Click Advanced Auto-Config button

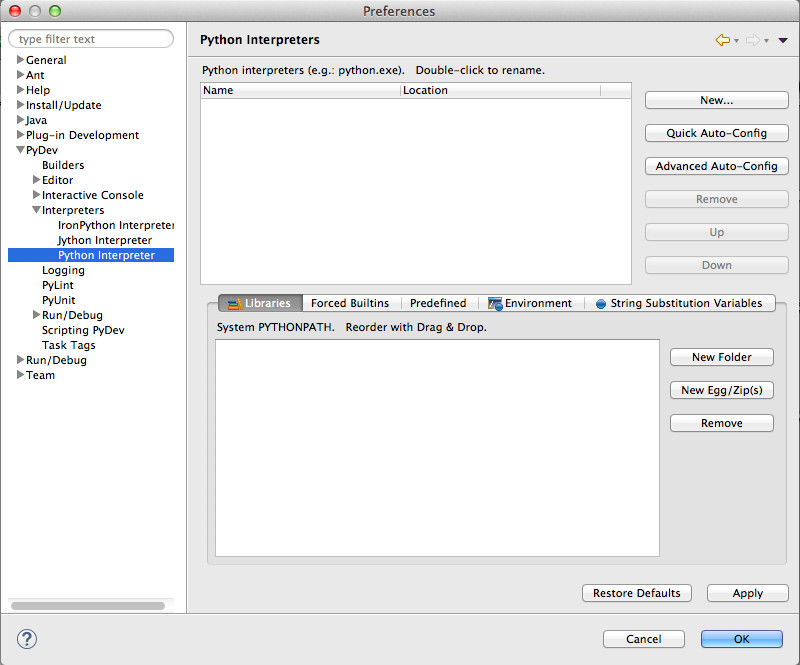(x=716, y=166)
